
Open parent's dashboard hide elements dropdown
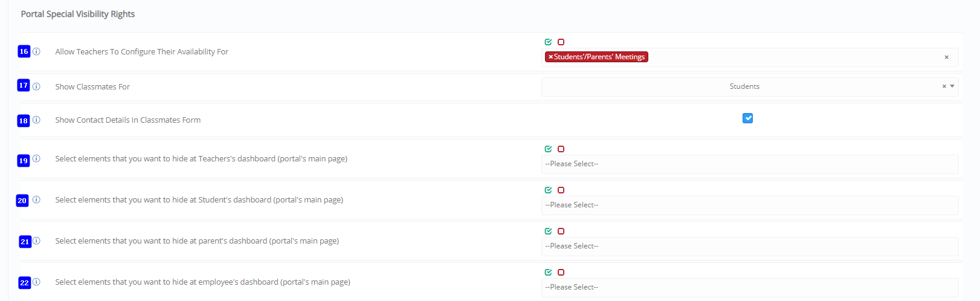click(750, 246)
